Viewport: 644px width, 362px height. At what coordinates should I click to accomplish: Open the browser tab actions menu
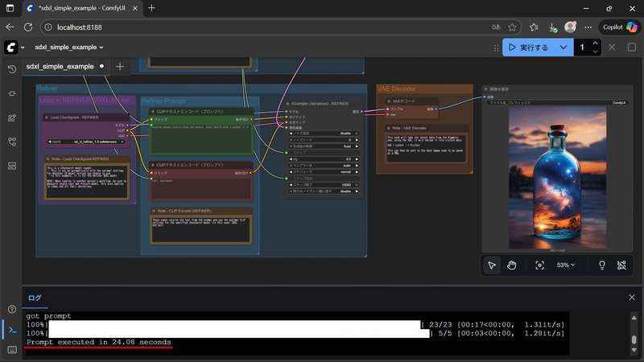tap(10, 8)
